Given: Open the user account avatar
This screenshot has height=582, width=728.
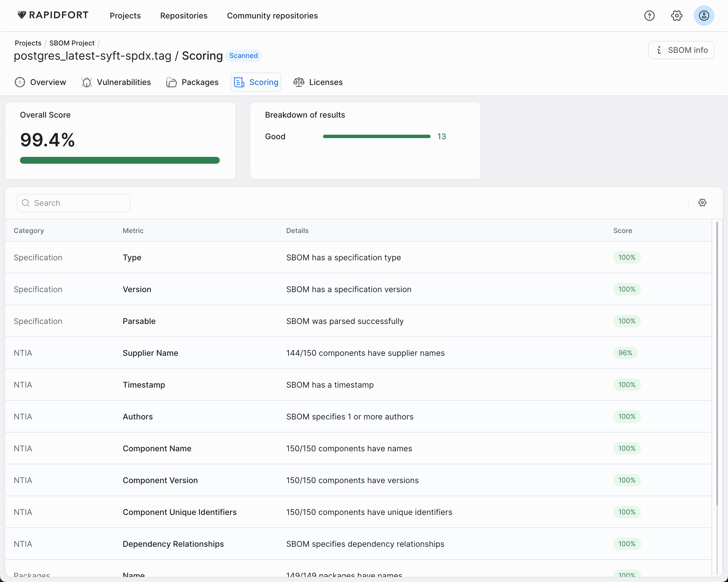Looking at the screenshot, I should pos(704,16).
